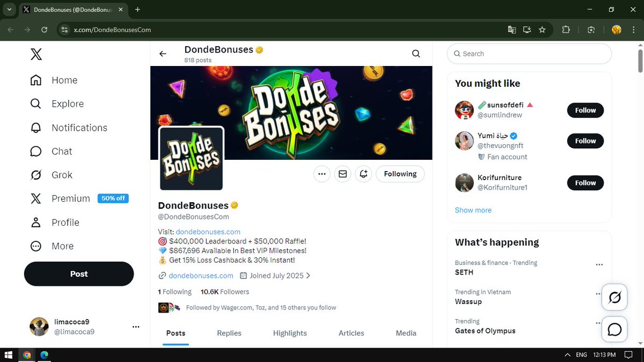
Task: Click the Chrome icon in the taskbar
Action: [27, 355]
